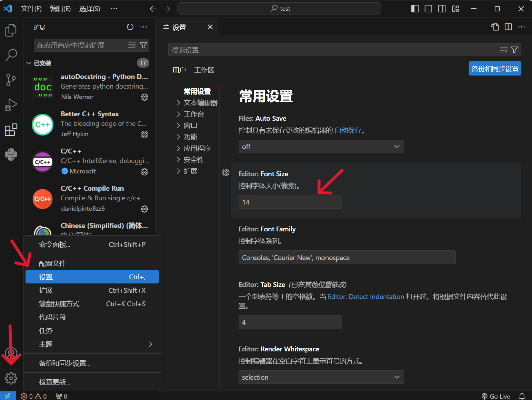Follow the 自动保存 link
Screen dimensions: 532x400
[348, 130]
